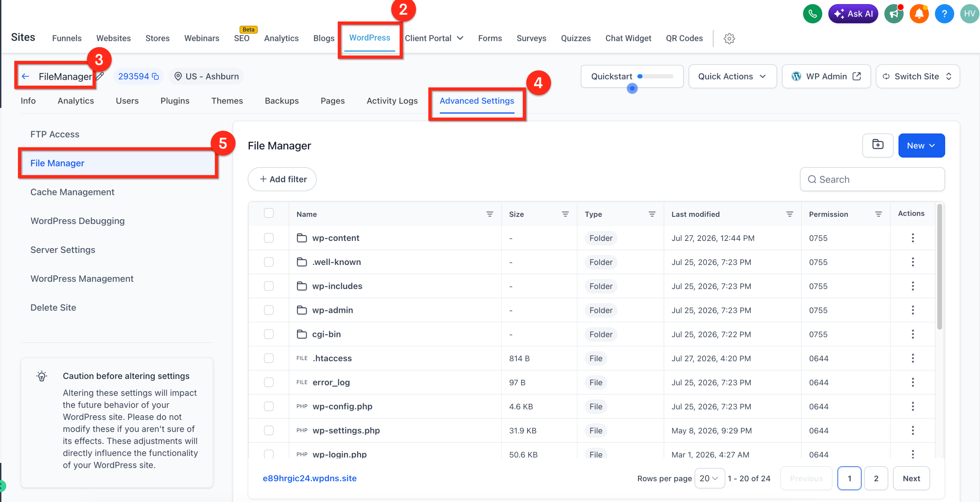
Task: Open actions menu for wp-content row
Action: [x=913, y=238]
